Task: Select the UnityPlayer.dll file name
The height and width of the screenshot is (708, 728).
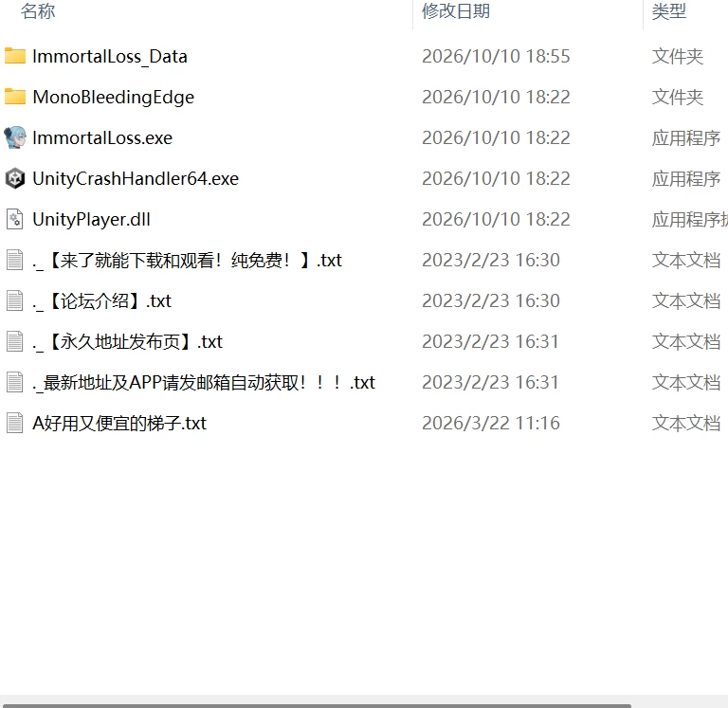Action: (91, 220)
